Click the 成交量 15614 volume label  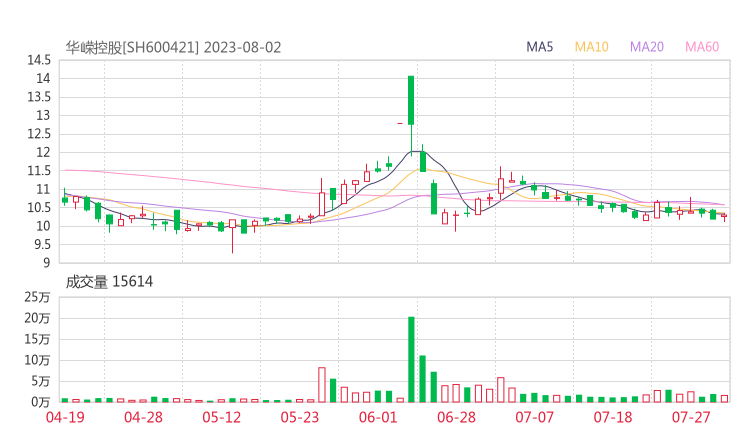(109, 282)
